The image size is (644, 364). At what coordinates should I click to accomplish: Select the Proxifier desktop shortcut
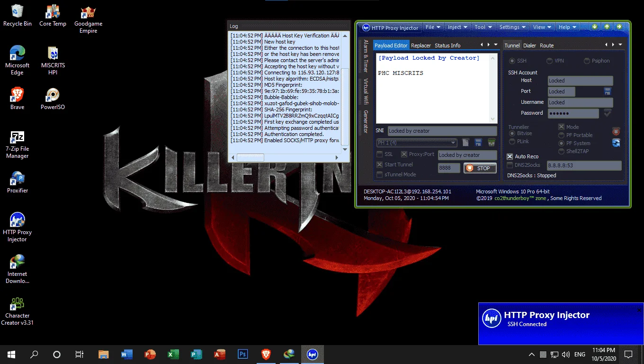18,182
